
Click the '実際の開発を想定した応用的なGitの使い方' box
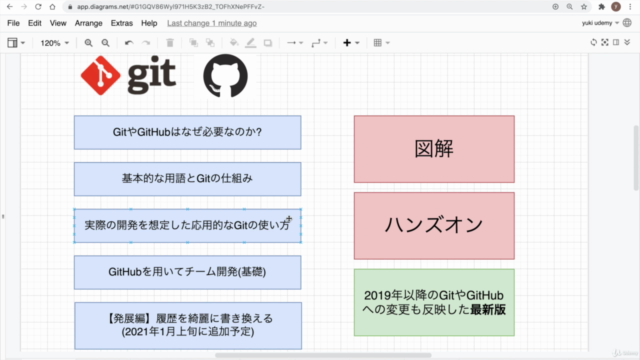[x=188, y=226]
